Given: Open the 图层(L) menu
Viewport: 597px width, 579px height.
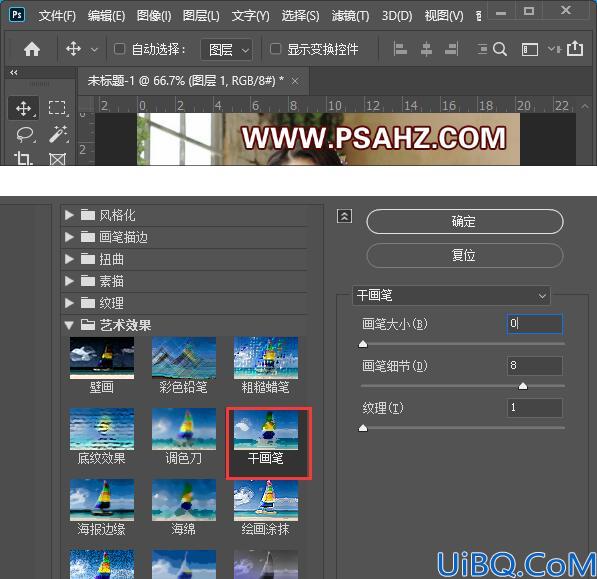Looking at the screenshot, I should pyautogui.click(x=201, y=16).
